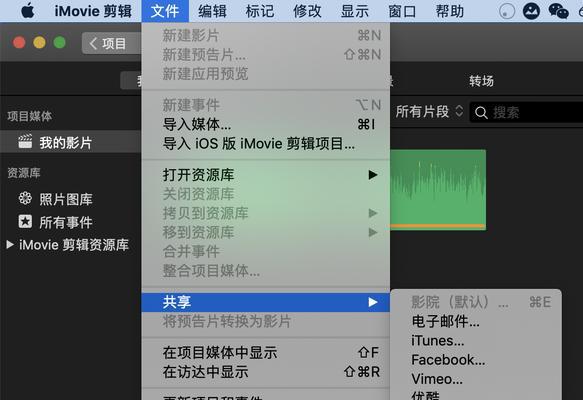Click the clapperboard icon beside 我的影片

(25, 142)
